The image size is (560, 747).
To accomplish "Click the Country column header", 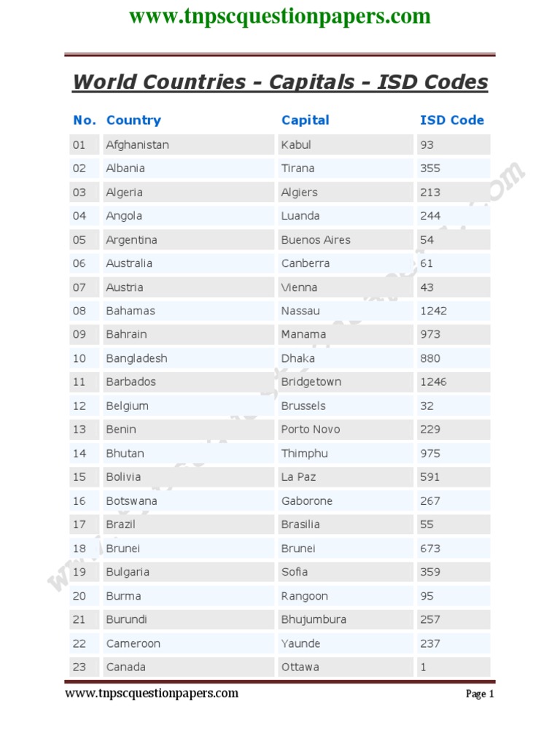I will 133,120.
